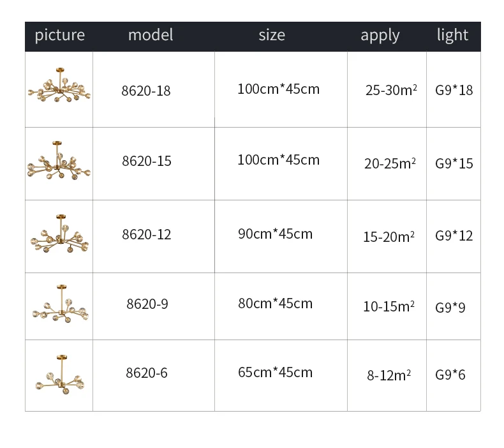Click the G9*15 light cell
This screenshot has height=448, width=504.
[x=454, y=163]
